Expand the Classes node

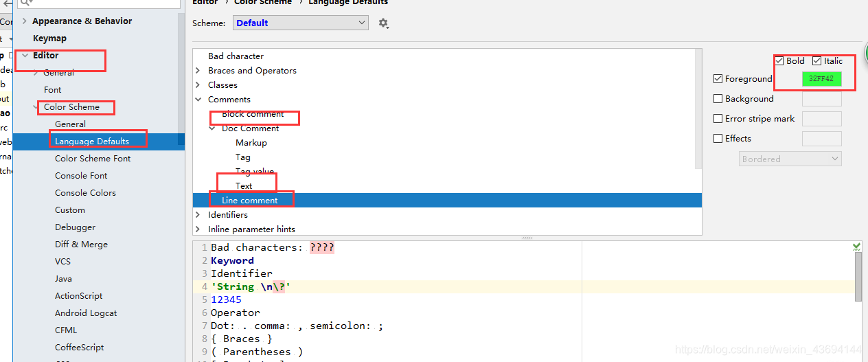click(x=198, y=85)
